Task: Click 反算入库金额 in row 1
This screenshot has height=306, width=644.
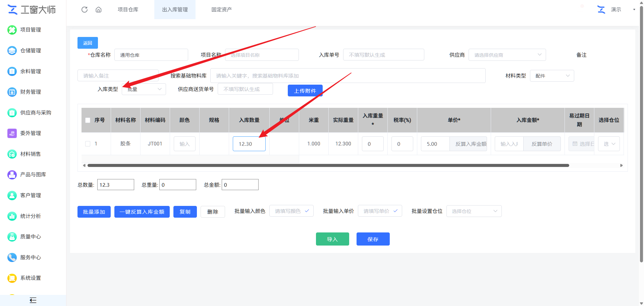Action: tap(468, 144)
